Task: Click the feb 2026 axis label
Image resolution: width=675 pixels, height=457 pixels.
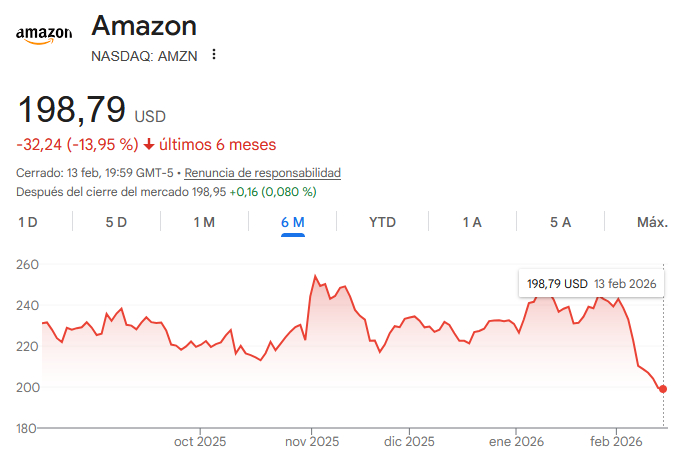Action: coord(615,441)
